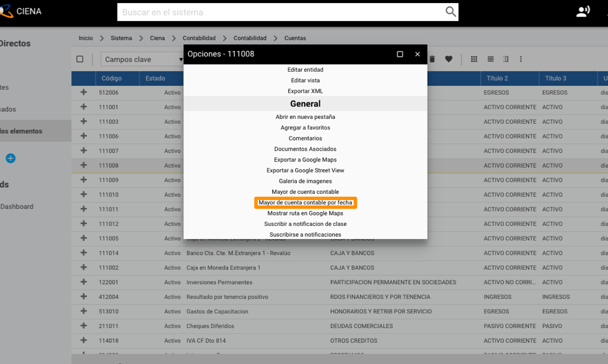Open Comentarios option
The height and width of the screenshot is (364, 608).
305,138
